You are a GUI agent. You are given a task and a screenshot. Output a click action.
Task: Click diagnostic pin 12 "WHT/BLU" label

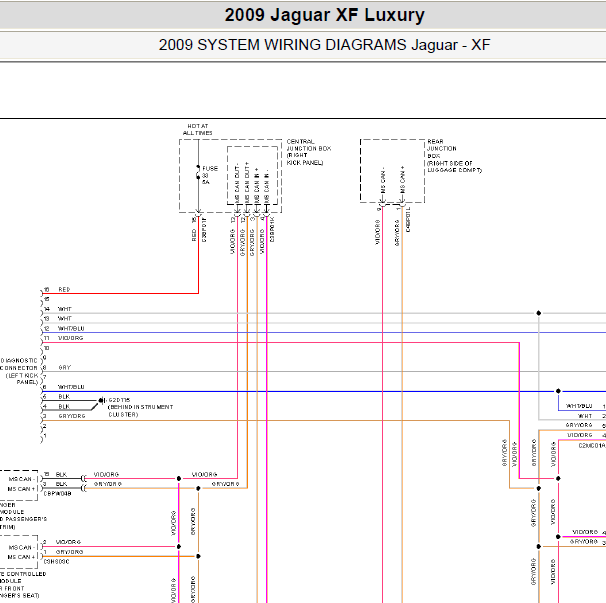pos(71,329)
